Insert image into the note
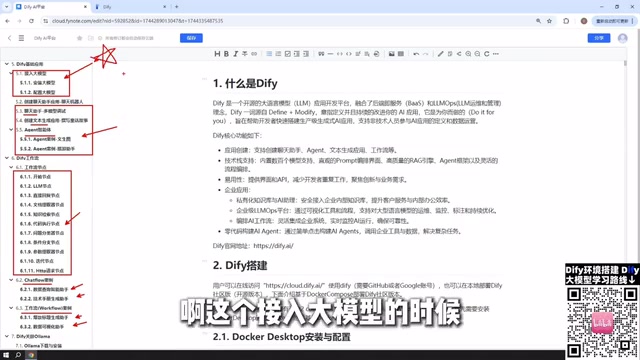This screenshot has width=640, height=360. coord(391,54)
